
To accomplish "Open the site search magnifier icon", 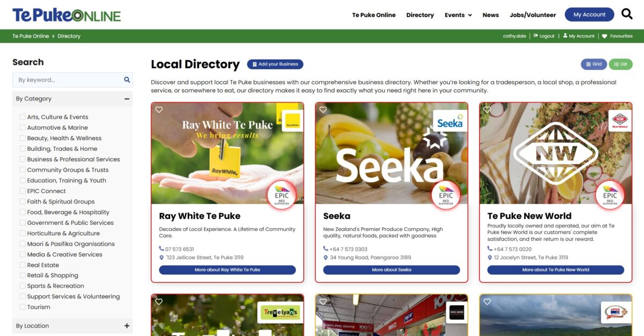I will pos(627,14).
